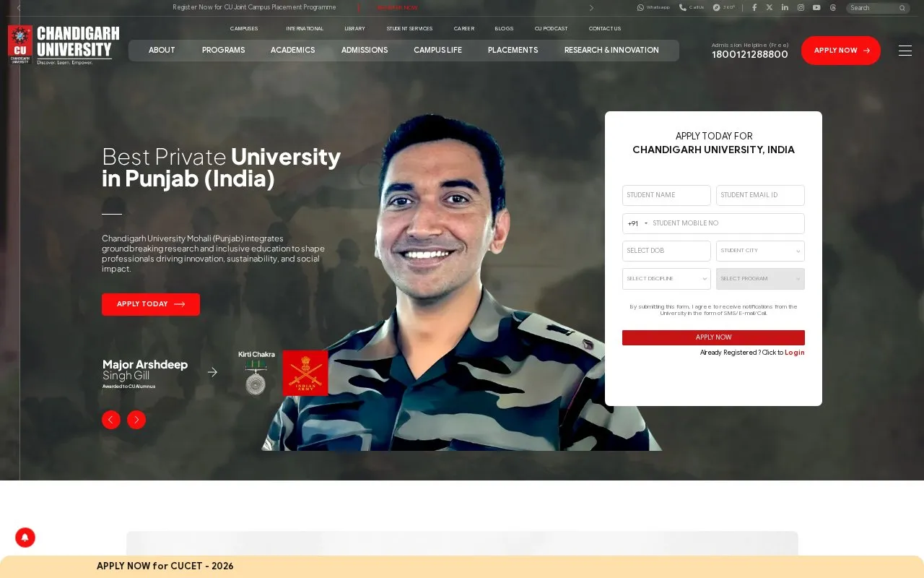Image resolution: width=924 pixels, height=578 pixels.
Task: Open the Placements menu
Action: click(513, 50)
